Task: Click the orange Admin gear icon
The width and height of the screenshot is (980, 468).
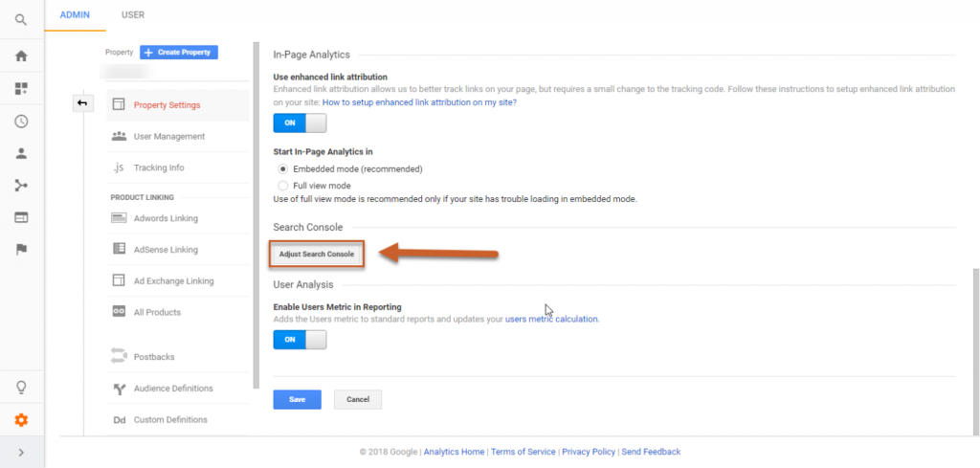Action: pos(21,420)
